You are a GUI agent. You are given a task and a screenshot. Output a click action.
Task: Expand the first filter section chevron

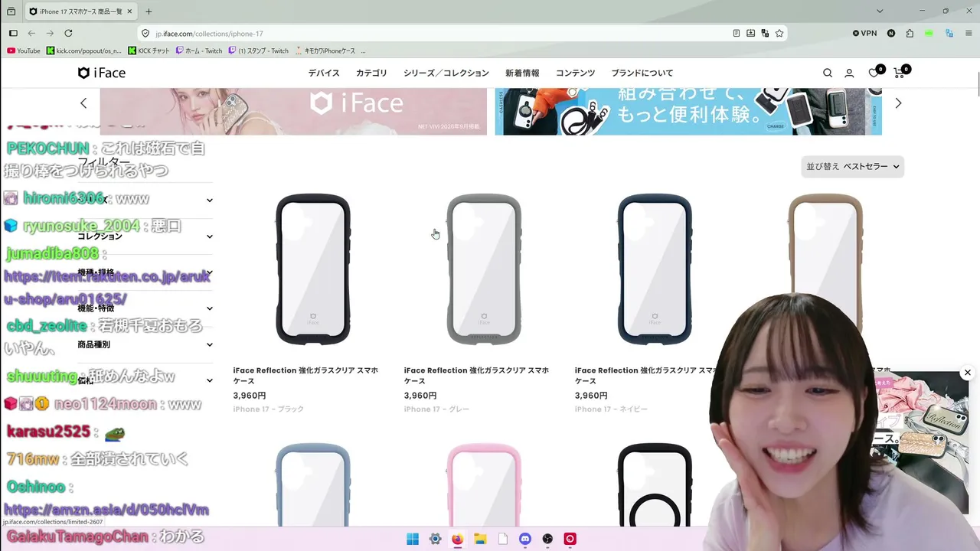point(210,201)
